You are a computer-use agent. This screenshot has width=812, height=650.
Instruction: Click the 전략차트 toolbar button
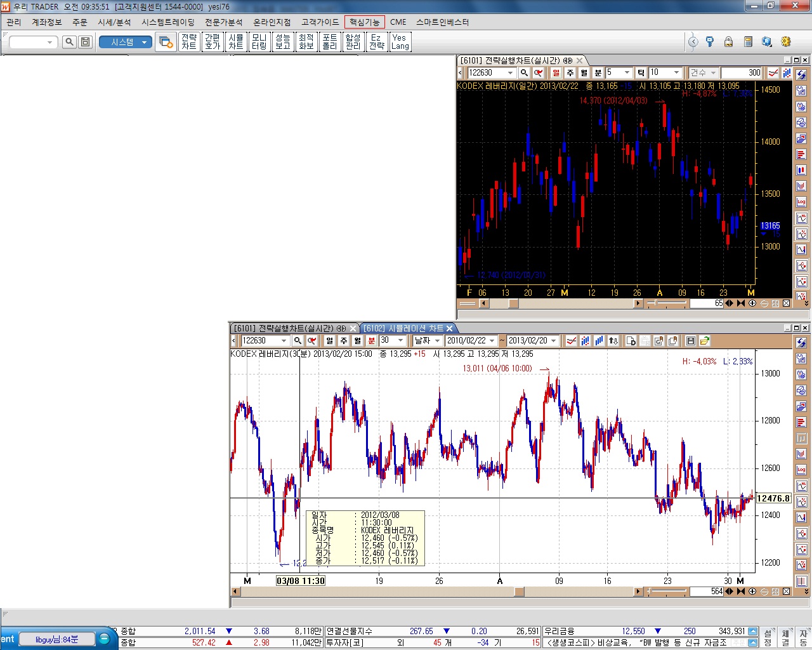(x=189, y=42)
